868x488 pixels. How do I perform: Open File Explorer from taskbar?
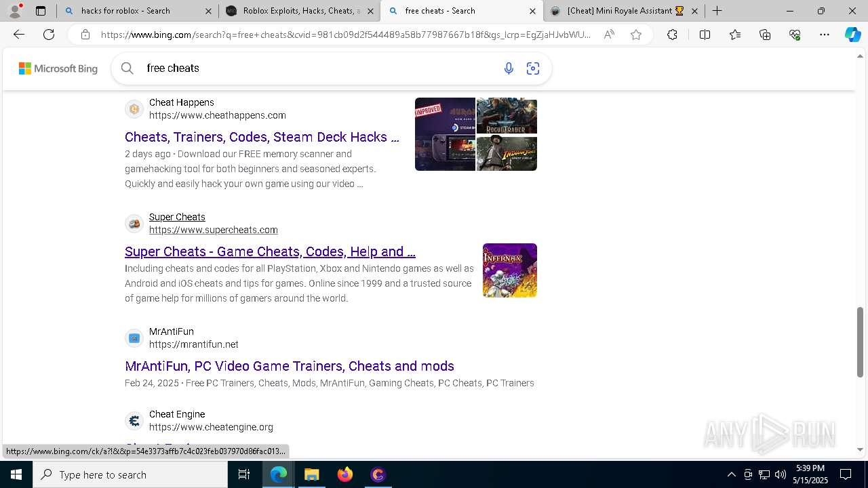pos(311,474)
